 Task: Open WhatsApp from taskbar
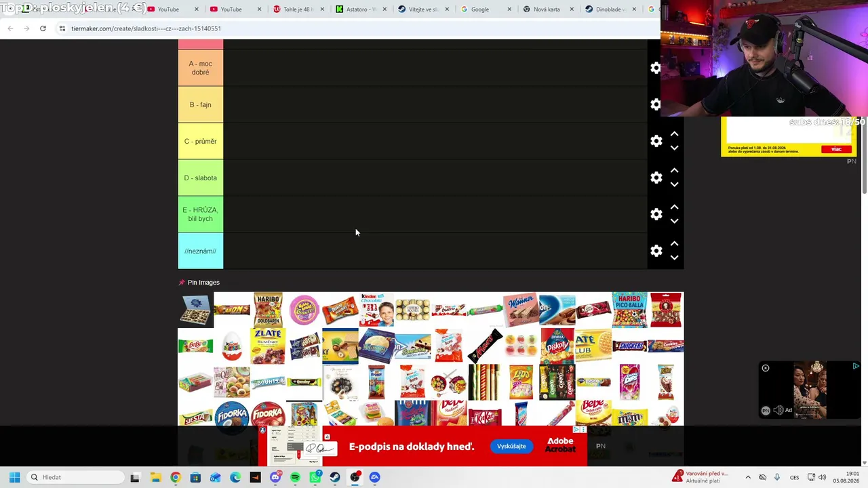coord(315,477)
